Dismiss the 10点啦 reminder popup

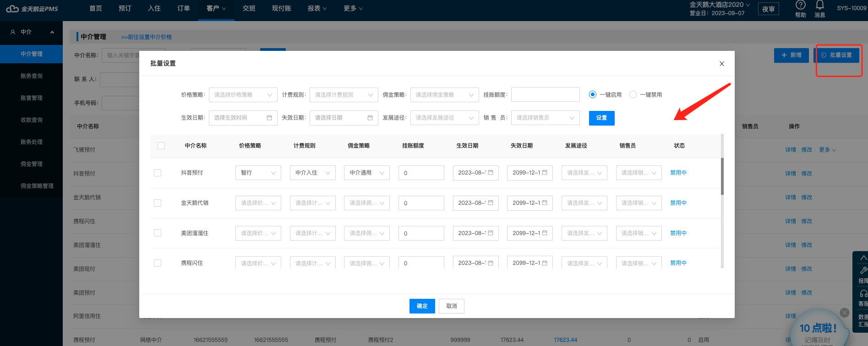click(845, 313)
